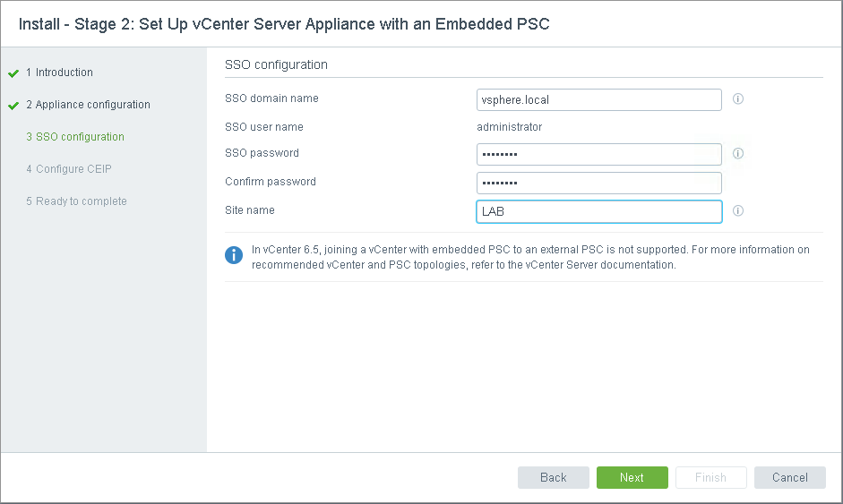Select step 3 SSO configuration in sidebar

tap(75, 137)
